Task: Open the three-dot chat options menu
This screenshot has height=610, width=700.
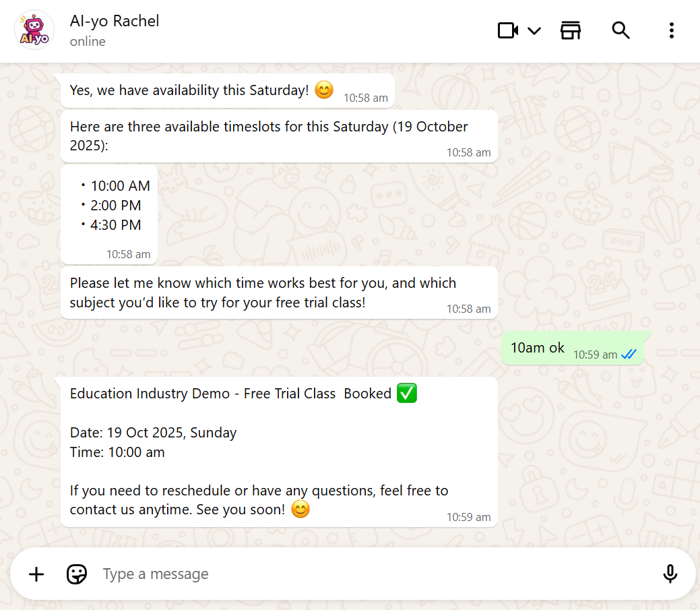Action: (671, 30)
